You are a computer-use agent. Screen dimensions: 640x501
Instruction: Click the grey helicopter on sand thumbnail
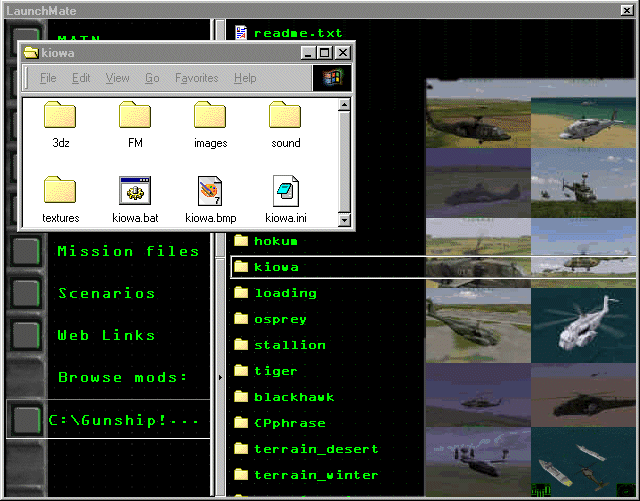[583, 122]
